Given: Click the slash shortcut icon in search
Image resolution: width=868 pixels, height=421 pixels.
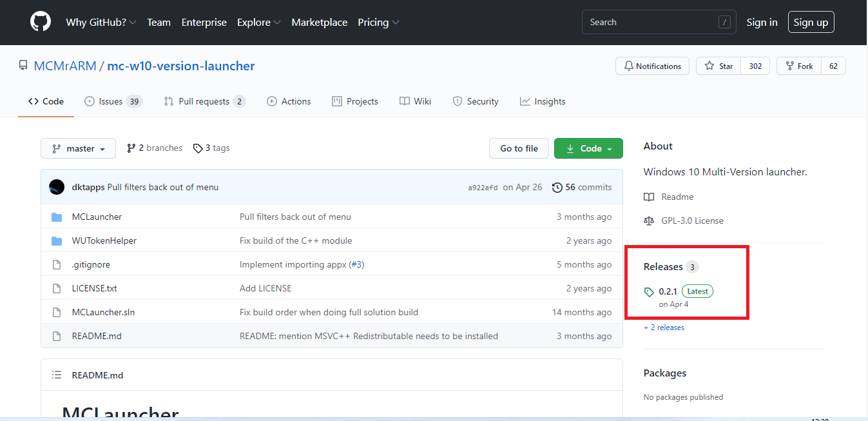Looking at the screenshot, I should [x=724, y=22].
